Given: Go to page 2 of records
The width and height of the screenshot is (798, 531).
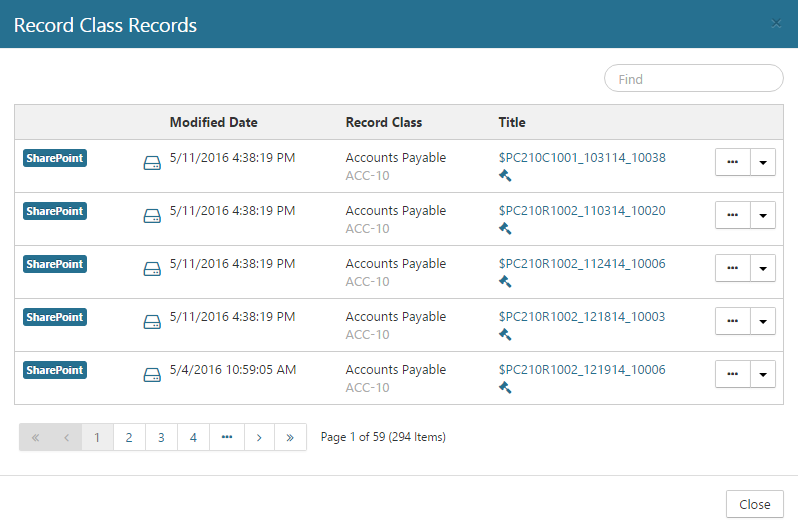Looking at the screenshot, I should [129, 437].
